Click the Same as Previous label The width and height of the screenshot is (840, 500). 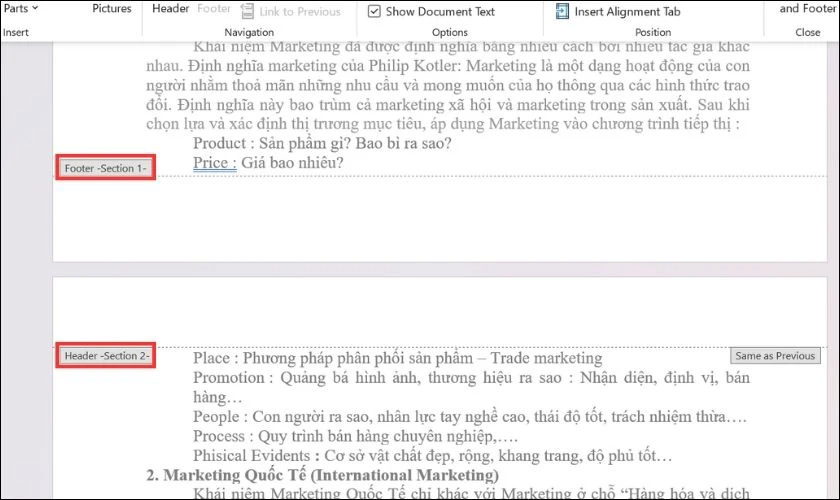tap(775, 355)
